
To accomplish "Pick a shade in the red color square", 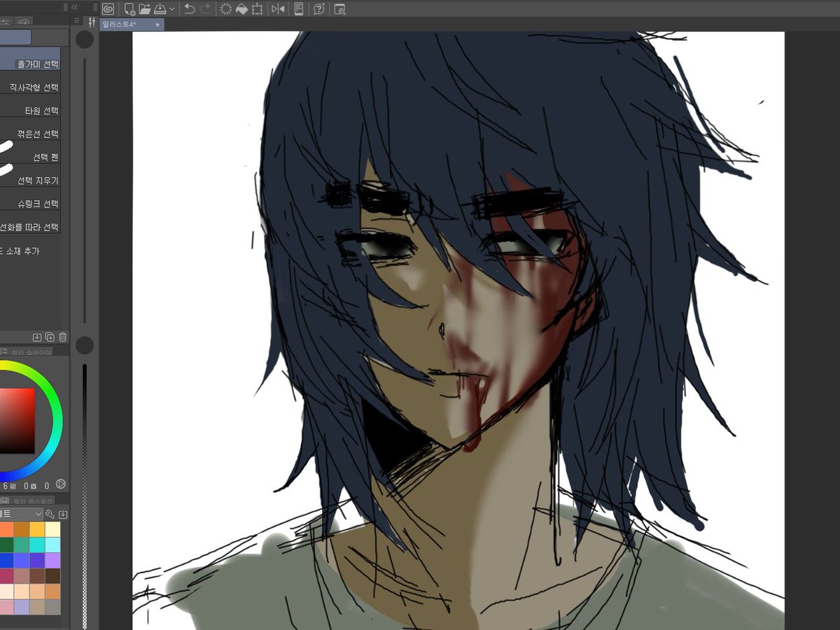I will 17,421.
